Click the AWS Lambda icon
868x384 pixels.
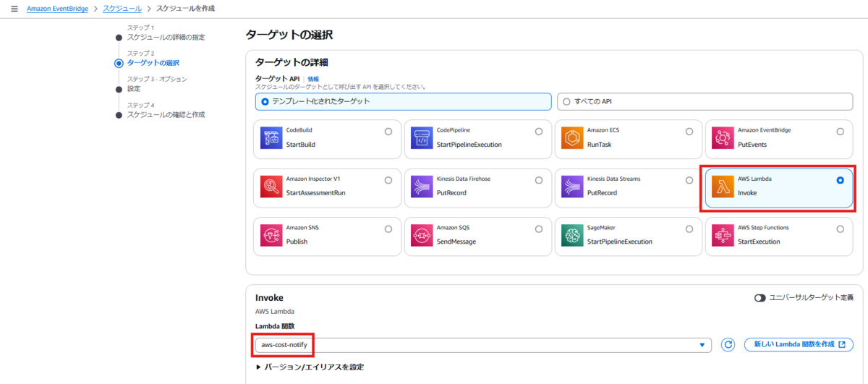(723, 187)
